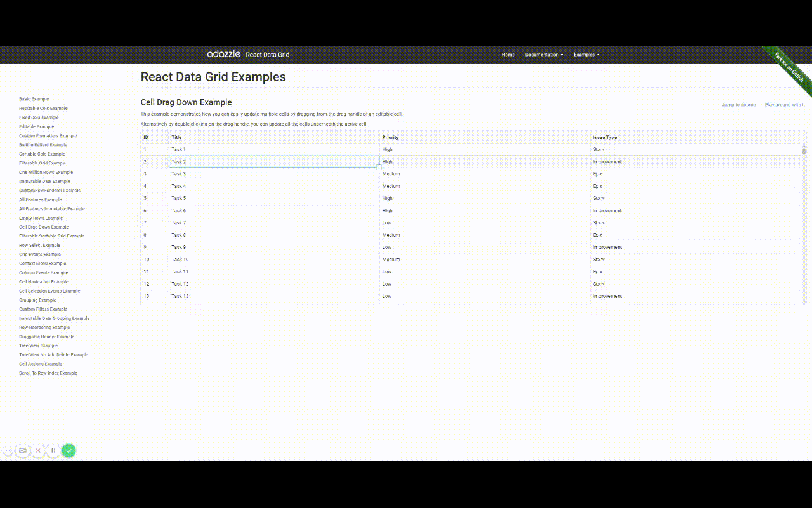Image resolution: width=812 pixels, height=508 pixels.
Task: Open Cell Actions Example in sidebar
Action: coord(41,364)
